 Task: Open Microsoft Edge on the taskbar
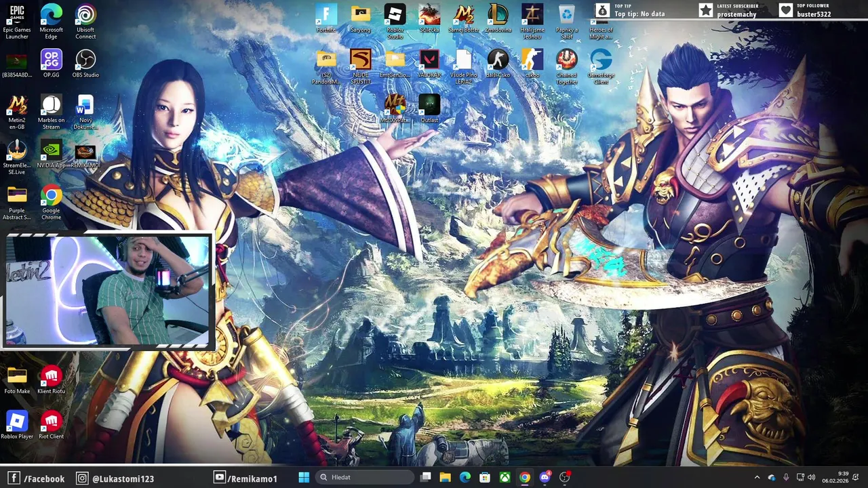(x=465, y=477)
